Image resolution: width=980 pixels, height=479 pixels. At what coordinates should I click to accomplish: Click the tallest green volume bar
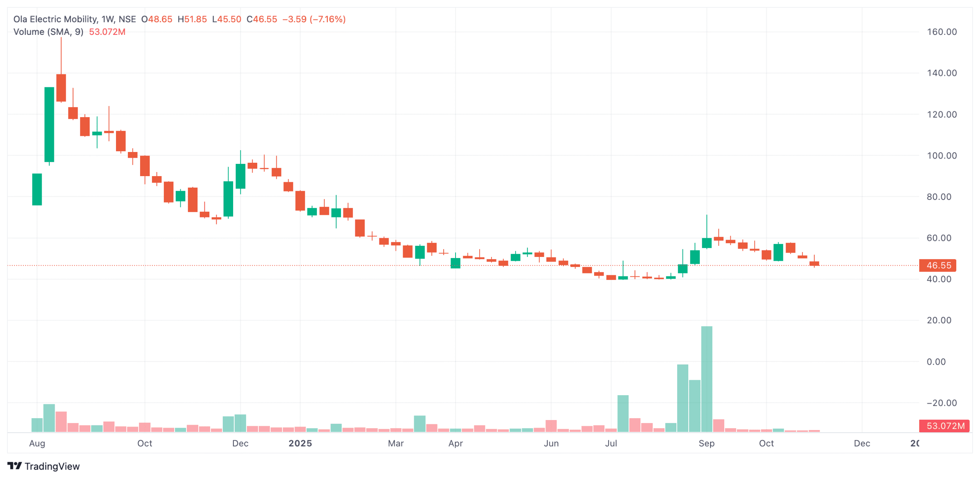[x=706, y=379]
